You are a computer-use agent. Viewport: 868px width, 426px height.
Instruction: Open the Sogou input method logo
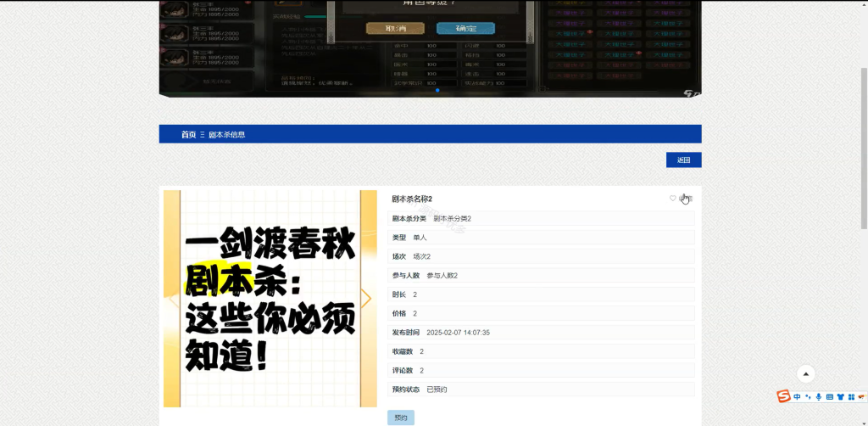coord(783,396)
